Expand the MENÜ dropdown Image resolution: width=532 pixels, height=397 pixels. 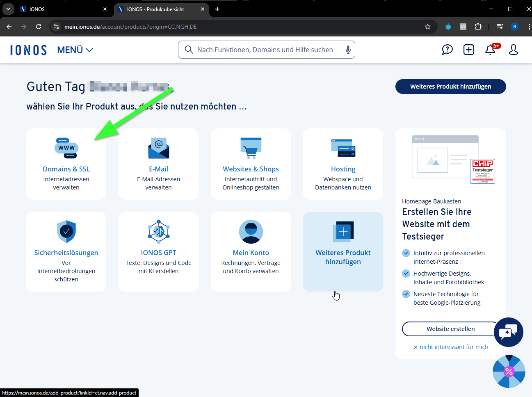point(75,50)
